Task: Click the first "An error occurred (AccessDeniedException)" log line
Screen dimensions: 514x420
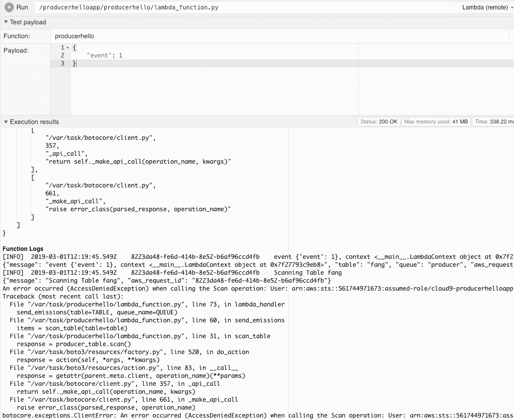Action: tap(257, 289)
